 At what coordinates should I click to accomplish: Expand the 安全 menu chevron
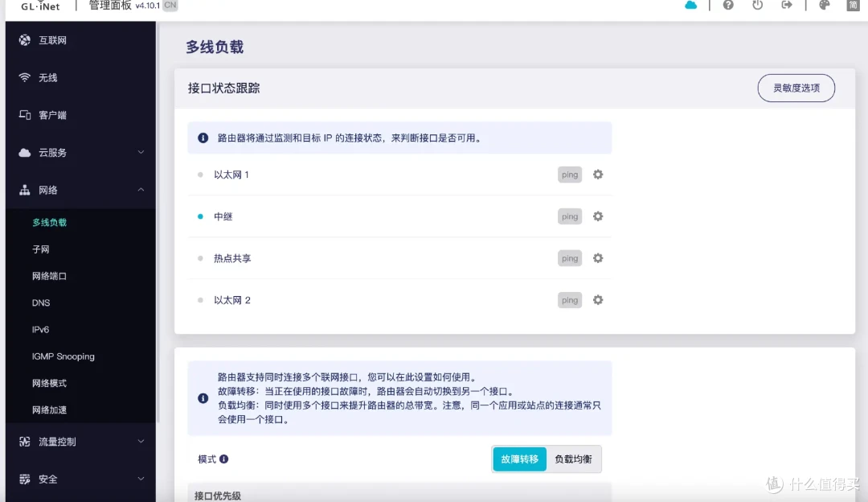[x=141, y=479]
